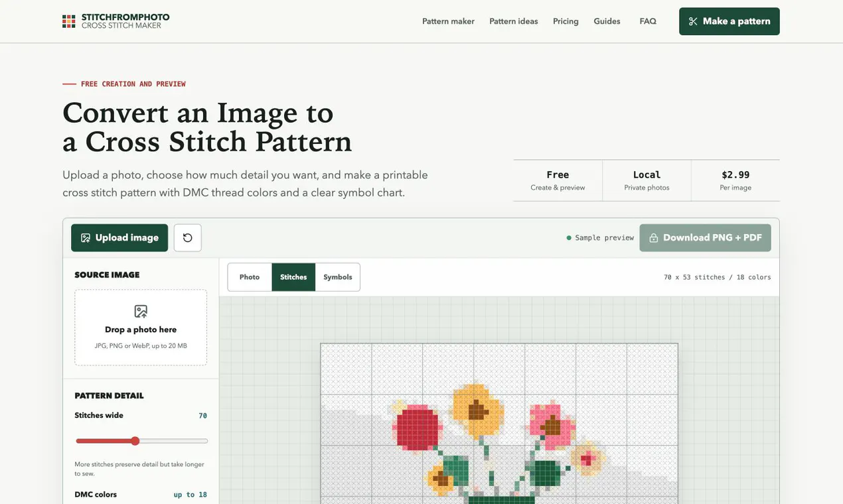Open the Guides nav item
843x504 pixels.
click(x=607, y=21)
